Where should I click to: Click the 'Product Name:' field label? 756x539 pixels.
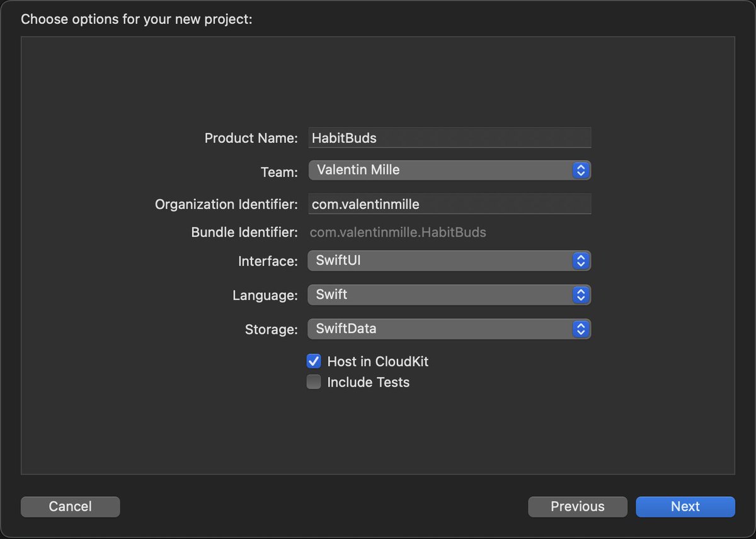tap(251, 138)
